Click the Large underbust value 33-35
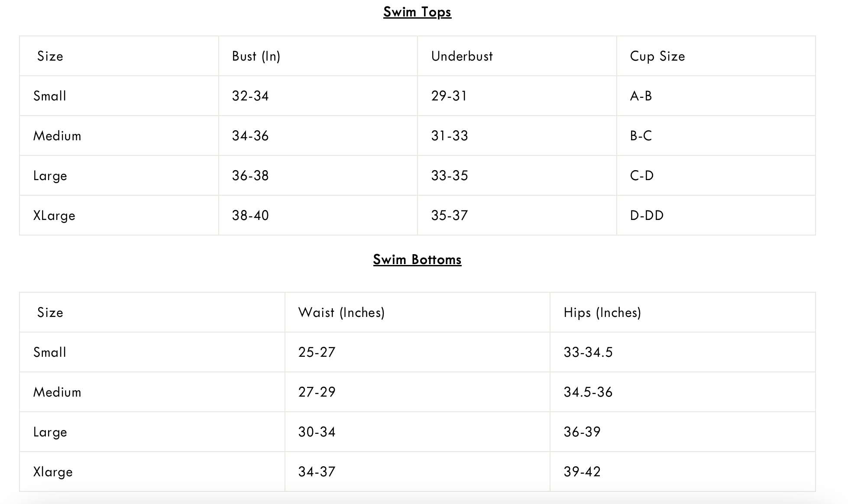The width and height of the screenshot is (848, 504). coord(450,176)
